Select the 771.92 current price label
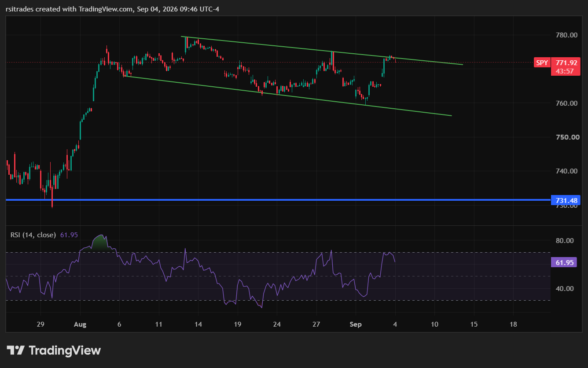This screenshot has height=368, width=588. 566,63
